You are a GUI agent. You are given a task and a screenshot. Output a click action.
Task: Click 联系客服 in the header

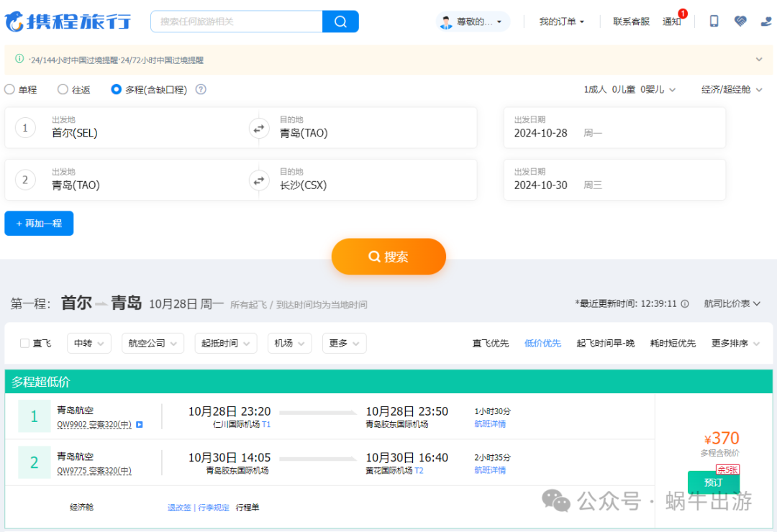[631, 22]
